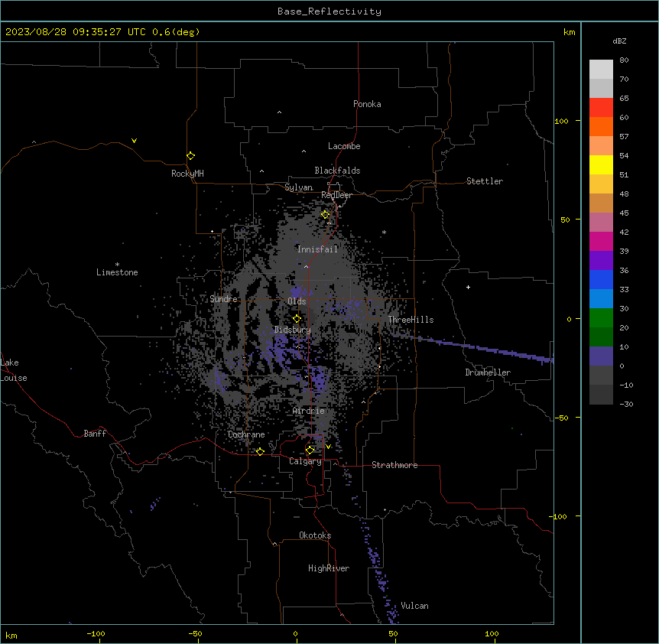Select the purple 39–36 dBZ legend swatch
This screenshot has width=659, height=644.
pyautogui.click(x=601, y=261)
